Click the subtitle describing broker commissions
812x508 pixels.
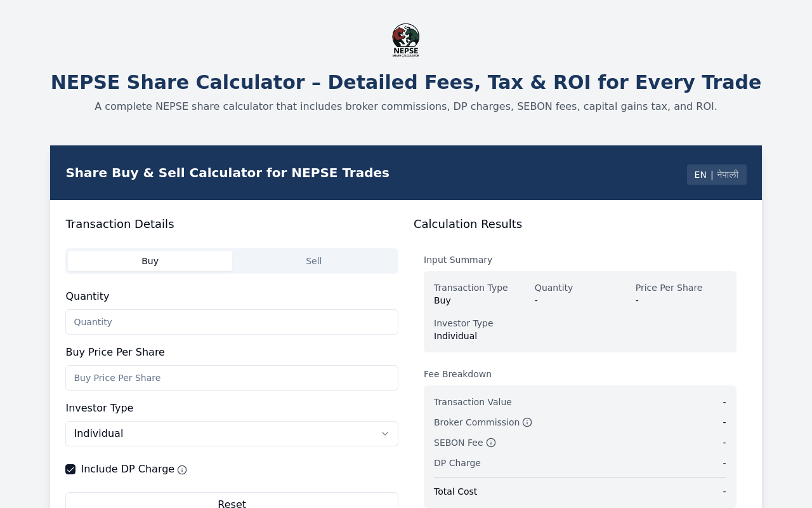point(406,107)
